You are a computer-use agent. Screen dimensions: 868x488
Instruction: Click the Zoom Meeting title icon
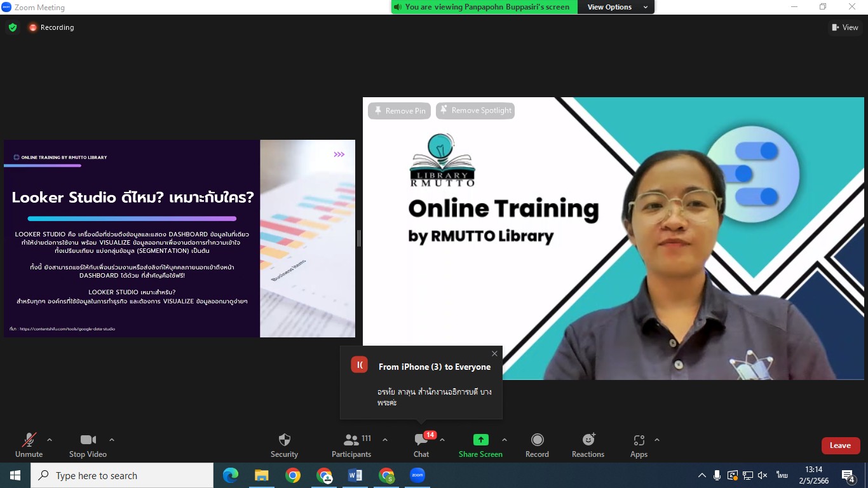6,7
